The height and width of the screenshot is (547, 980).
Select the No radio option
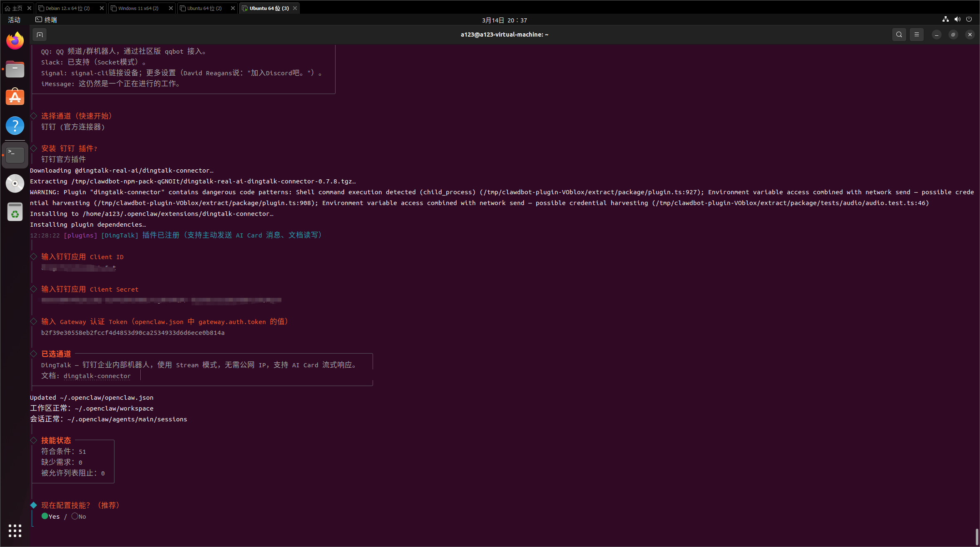(75, 516)
